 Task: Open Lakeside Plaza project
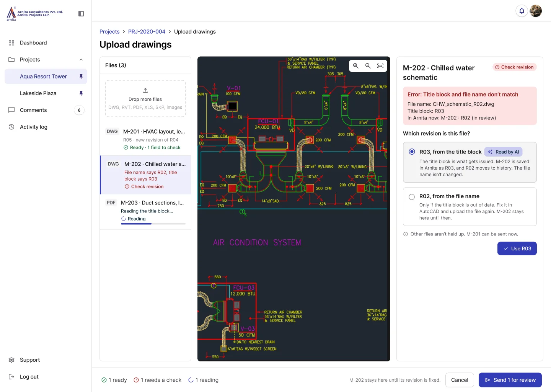coord(46,93)
